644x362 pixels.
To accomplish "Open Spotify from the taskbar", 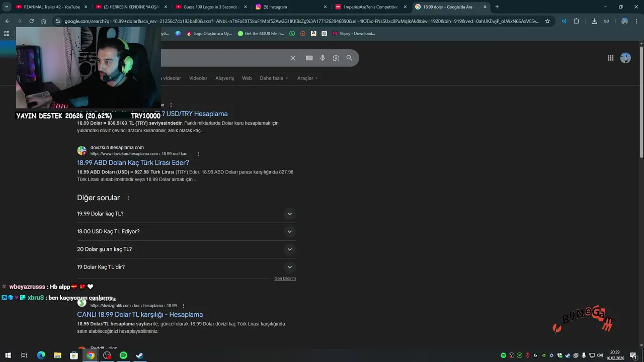I will click(123, 355).
